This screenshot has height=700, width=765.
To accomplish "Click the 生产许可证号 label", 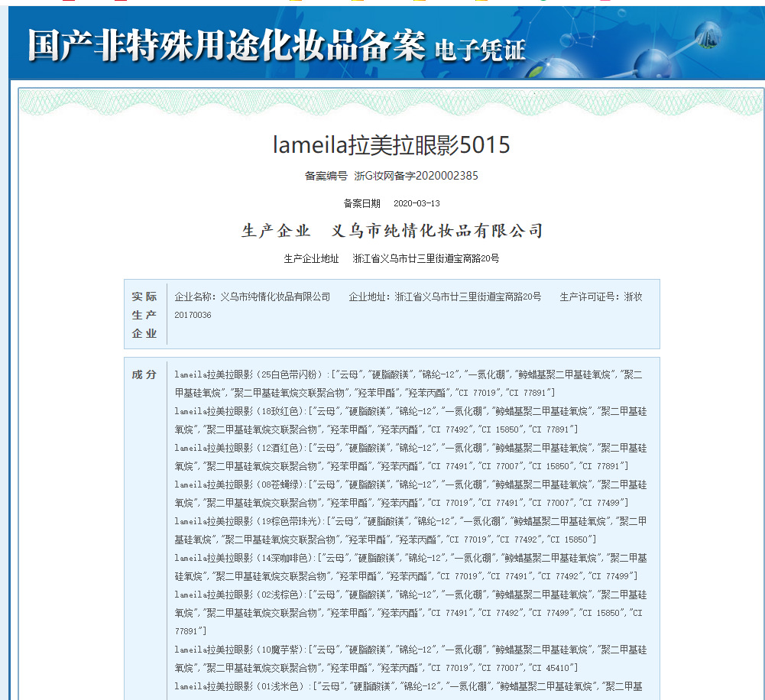I will (x=589, y=297).
